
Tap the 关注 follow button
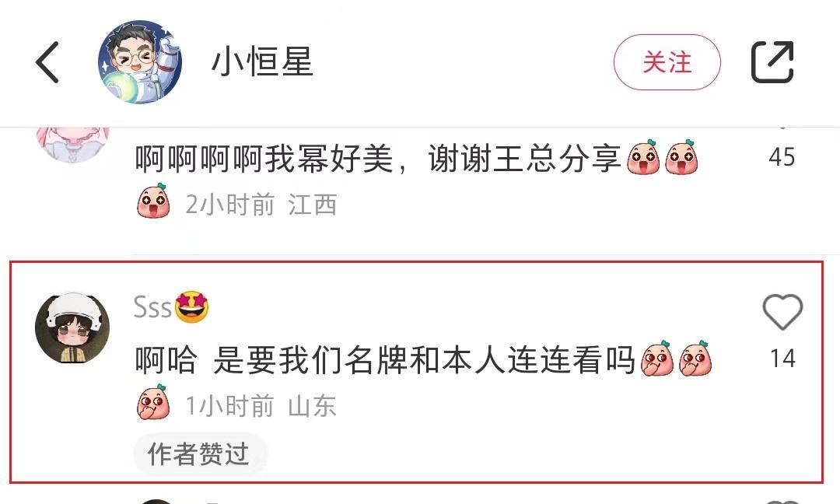click(667, 62)
